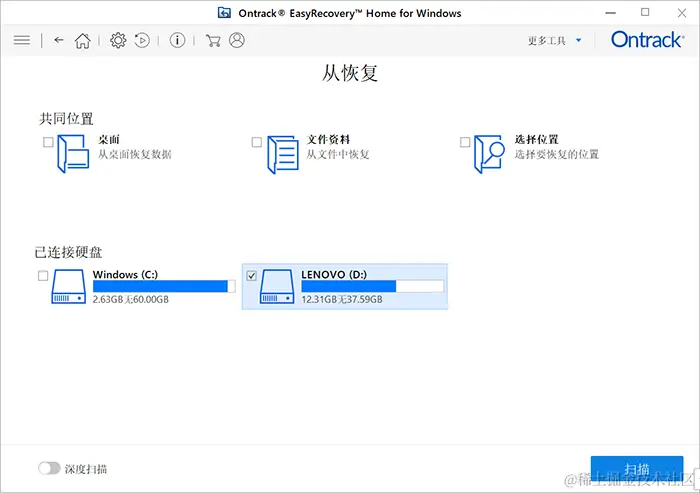
Task: Click the choose-location search folder icon
Action: 489,154
